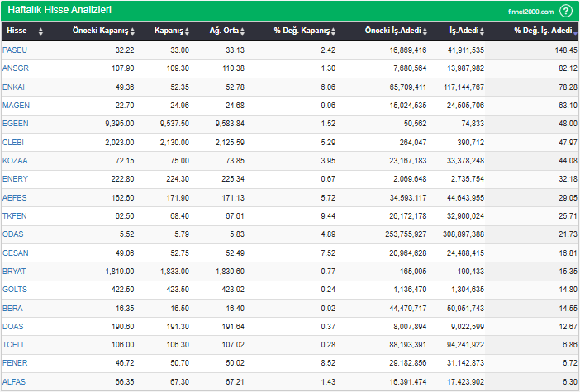Select PASEU volume change value 148.45

coord(566,50)
